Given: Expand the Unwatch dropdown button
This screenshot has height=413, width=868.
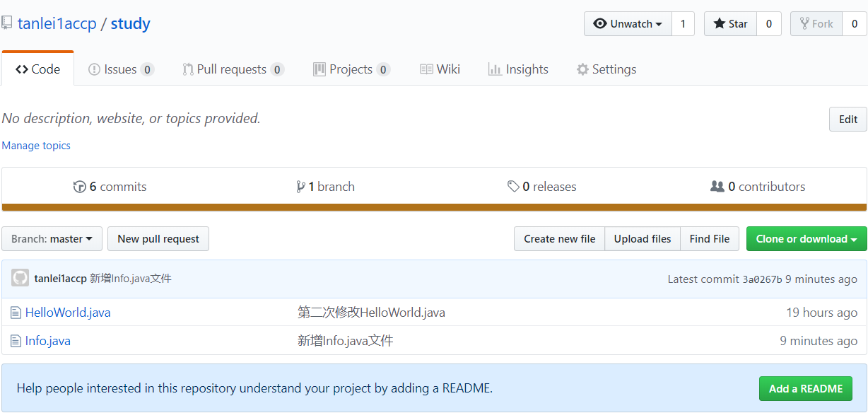Looking at the screenshot, I should pyautogui.click(x=628, y=24).
